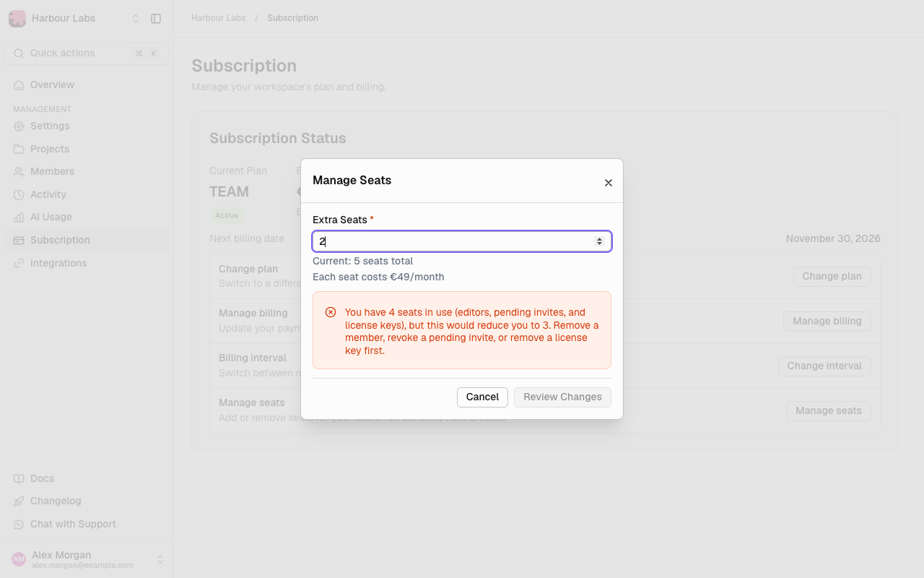The image size is (924, 578).
Task: Open Integrations in the sidebar
Action: pyautogui.click(x=87, y=264)
